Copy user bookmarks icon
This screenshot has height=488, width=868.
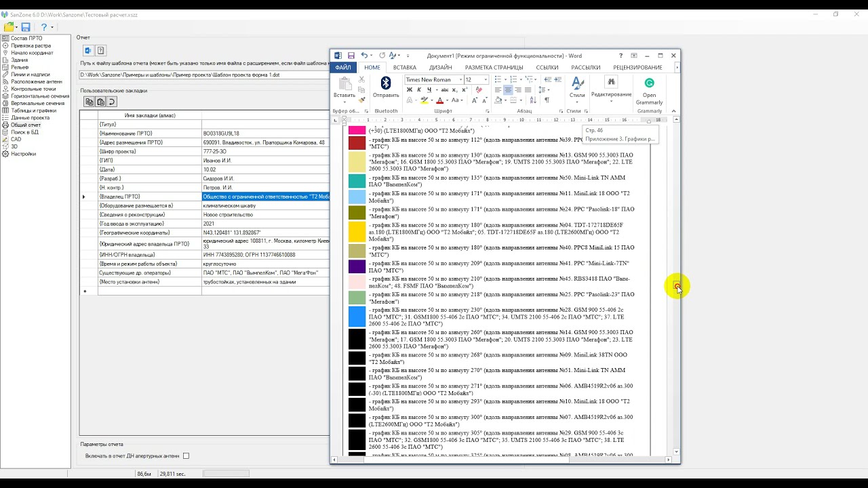pos(89,102)
